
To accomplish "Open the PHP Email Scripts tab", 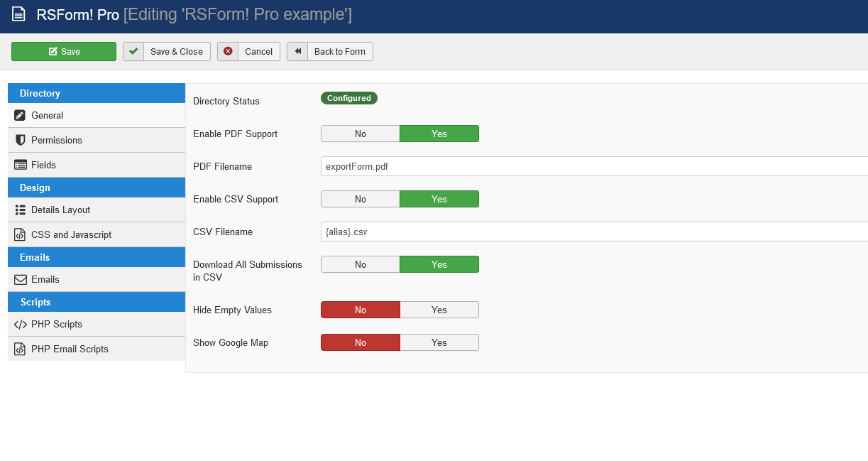I will 97,349.
